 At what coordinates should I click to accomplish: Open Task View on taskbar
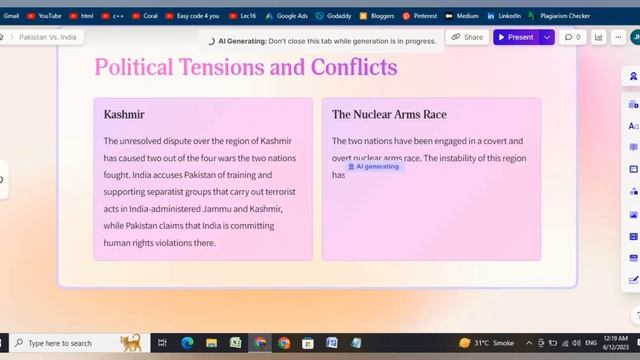coord(162,343)
